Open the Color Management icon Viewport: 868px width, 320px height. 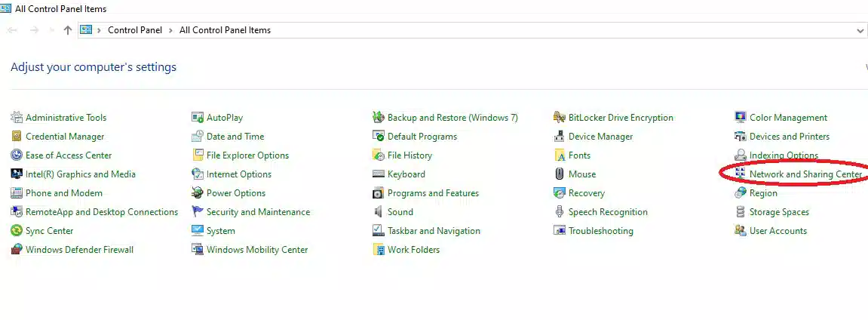(x=741, y=118)
